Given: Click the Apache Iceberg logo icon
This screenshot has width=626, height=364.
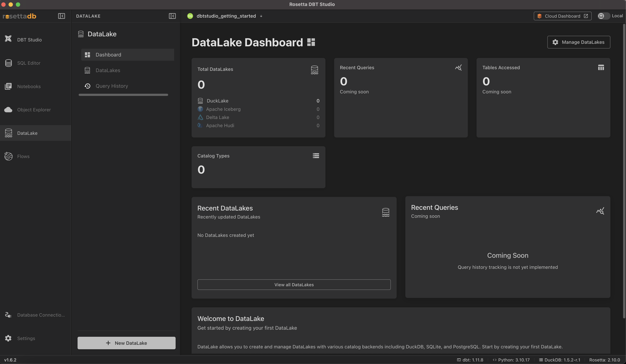Looking at the screenshot, I should click(200, 109).
